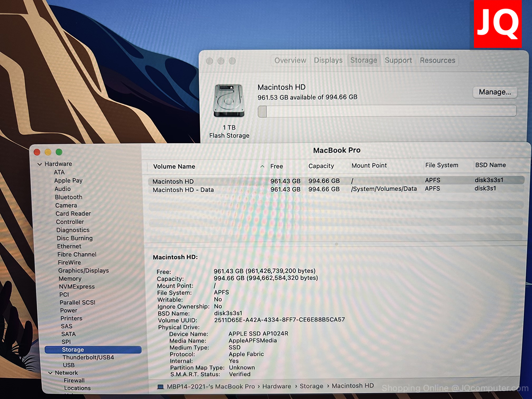Select SPI in the sidebar
The image size is (532, 399).
[x=66, y=342]
